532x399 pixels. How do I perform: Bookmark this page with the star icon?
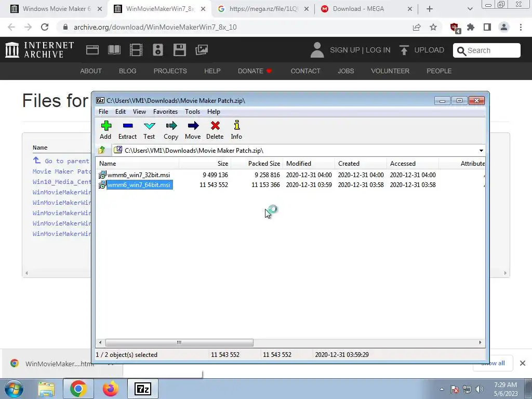pos(433,27)
